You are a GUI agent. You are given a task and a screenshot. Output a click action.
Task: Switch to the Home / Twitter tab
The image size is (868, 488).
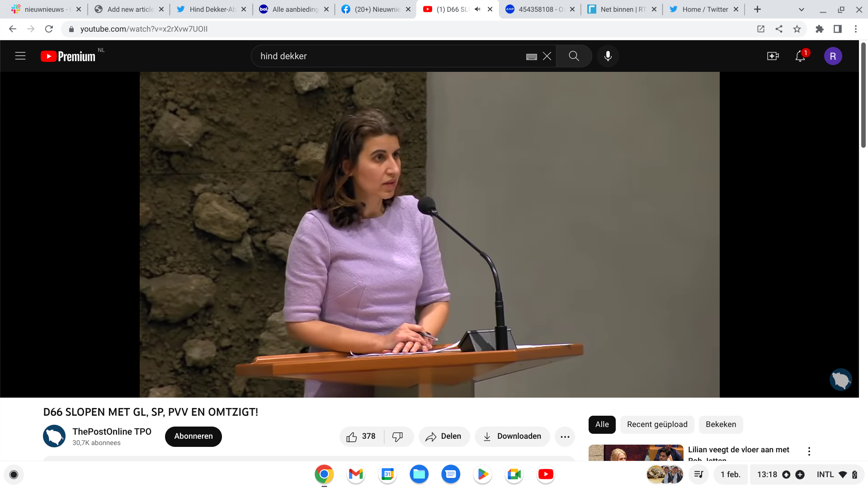(x=704, y=9)
